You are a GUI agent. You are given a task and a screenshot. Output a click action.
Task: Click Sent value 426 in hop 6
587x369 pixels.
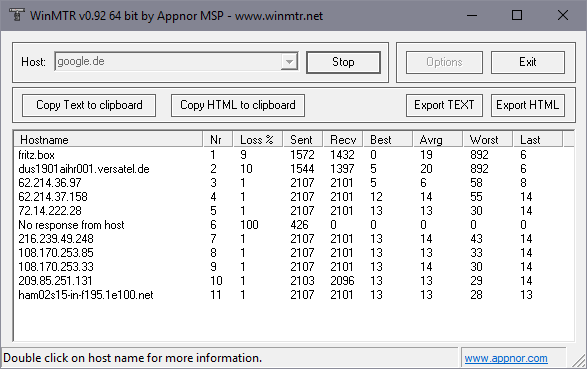click(299, 225)
